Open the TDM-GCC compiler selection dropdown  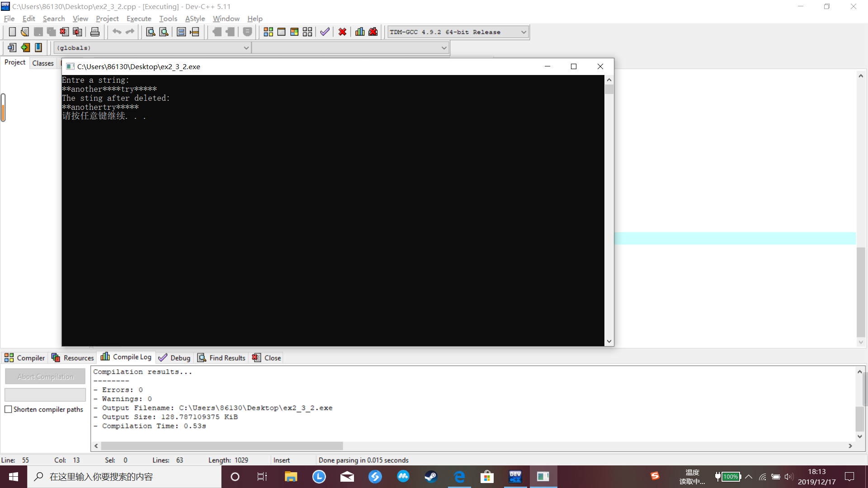[524, 32]
